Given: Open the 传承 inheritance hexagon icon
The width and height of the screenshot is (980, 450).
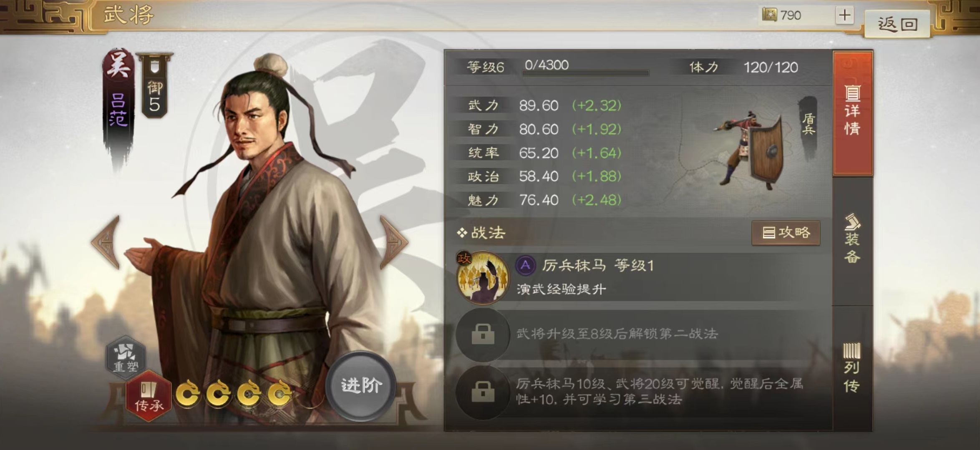Looking at the screenshot, I should point(148,396).
